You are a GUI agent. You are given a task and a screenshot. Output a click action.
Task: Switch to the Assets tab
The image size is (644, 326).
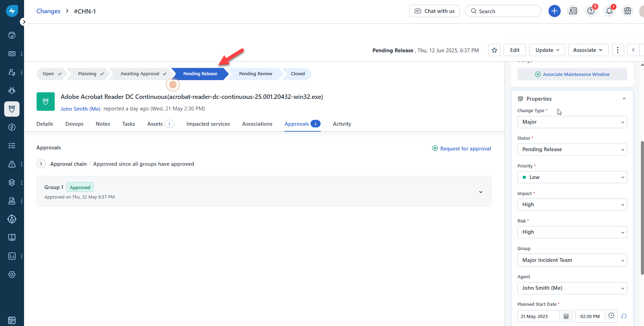(x=160, y=124)
